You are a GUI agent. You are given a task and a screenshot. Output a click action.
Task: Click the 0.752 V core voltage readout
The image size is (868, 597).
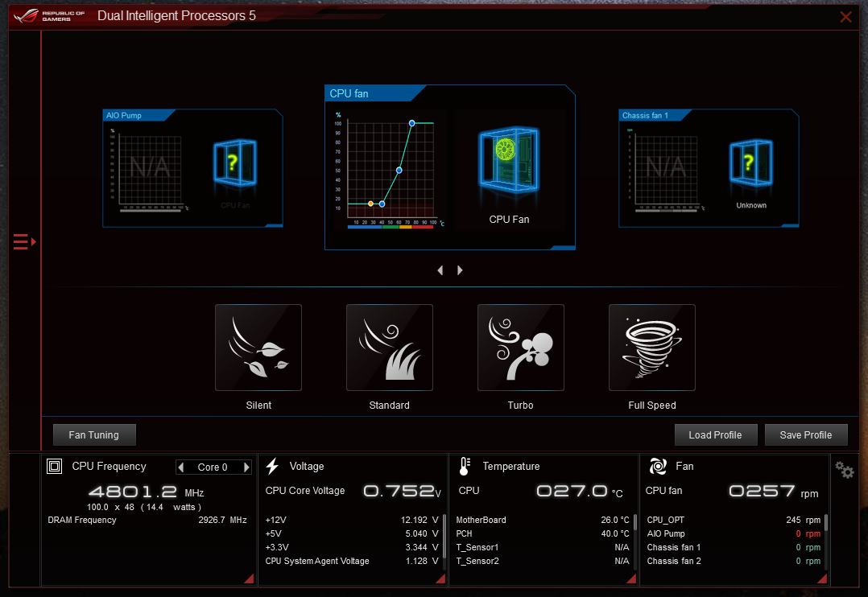point(402,492)
